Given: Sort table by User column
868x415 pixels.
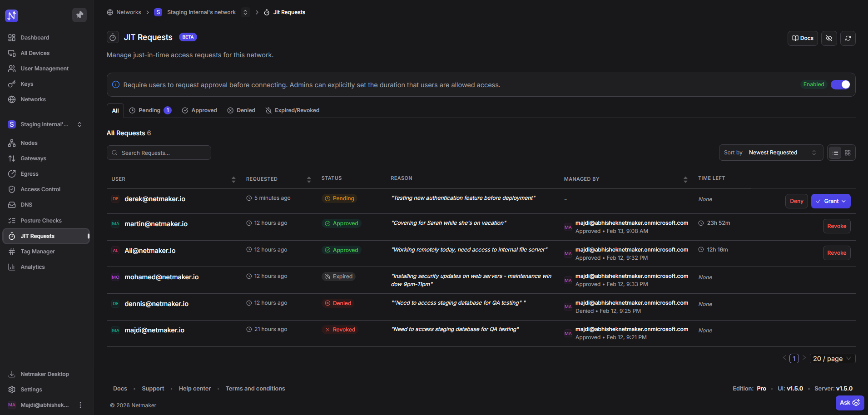Looking at the screenshot, I should [x=233, y=179].
